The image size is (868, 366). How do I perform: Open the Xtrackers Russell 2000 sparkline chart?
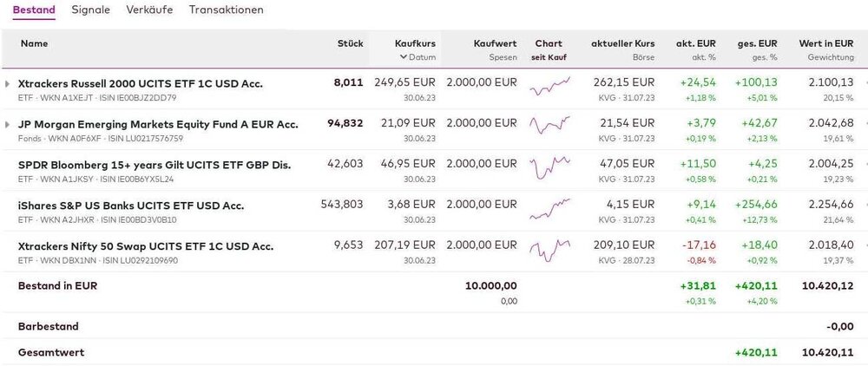click(549, 88)
